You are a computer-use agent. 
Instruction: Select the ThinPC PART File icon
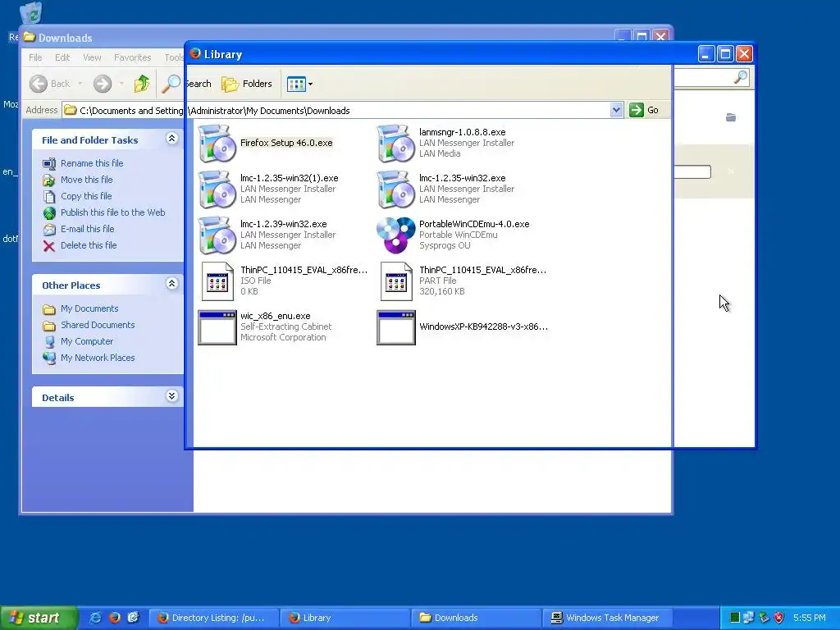(396, 281)
